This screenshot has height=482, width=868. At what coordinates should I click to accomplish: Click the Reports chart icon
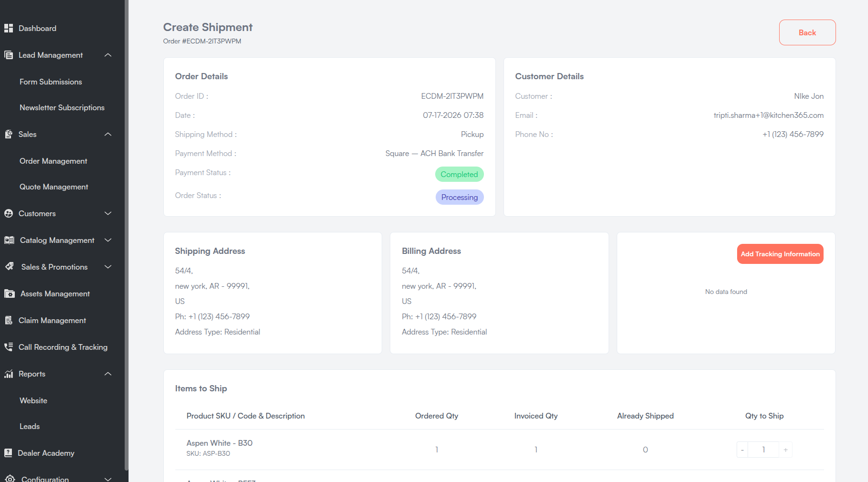tap(9, 374)
